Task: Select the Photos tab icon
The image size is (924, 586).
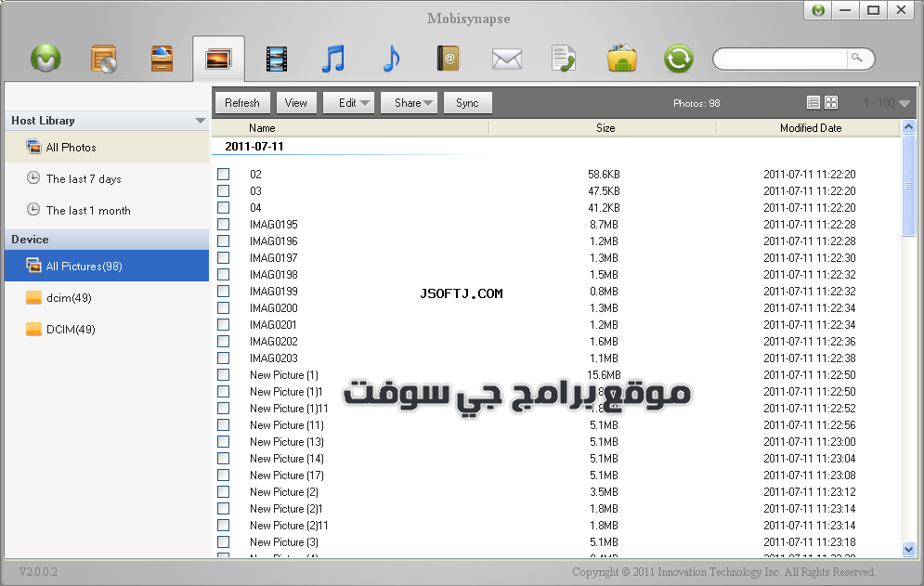Action: click(x=218, y=59)
